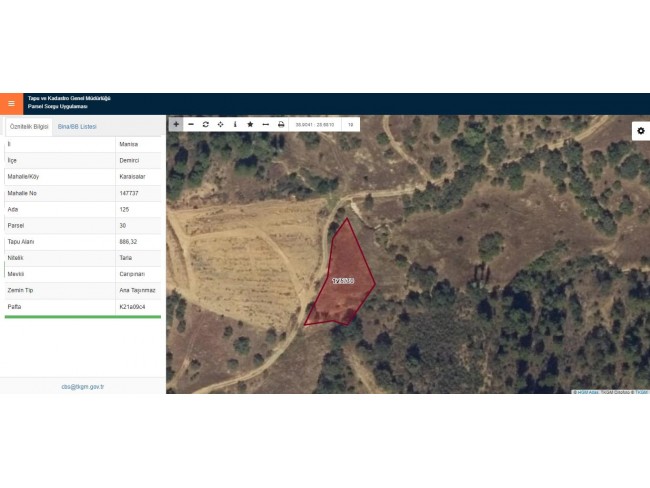The width and height of the screenshot is (650, 488).
Task: Click the refresh map icon
Action: pyautogui.click(x=206, y=124)
